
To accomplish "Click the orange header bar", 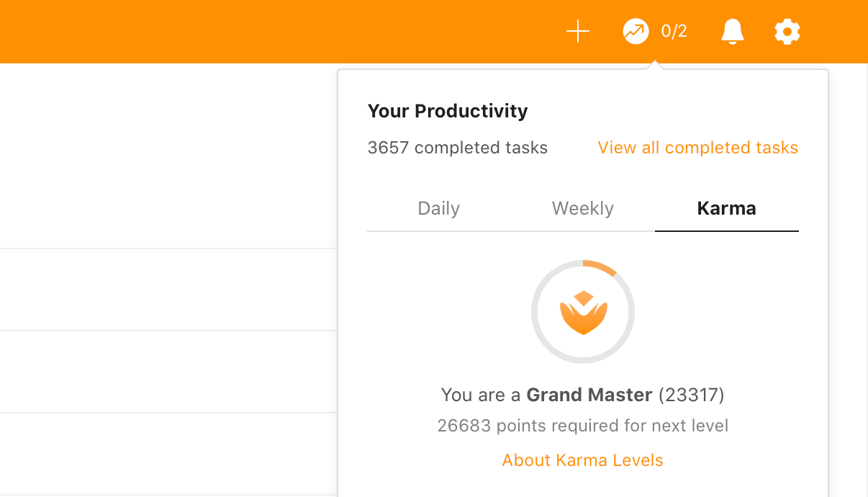I will coord(216,31).
